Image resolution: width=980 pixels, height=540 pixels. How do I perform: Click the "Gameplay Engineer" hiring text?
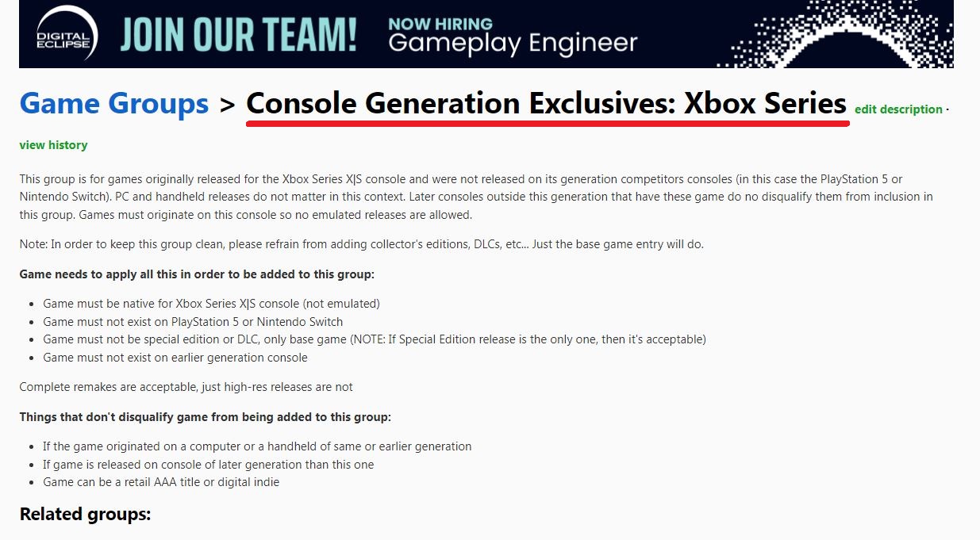click(513, 44)
